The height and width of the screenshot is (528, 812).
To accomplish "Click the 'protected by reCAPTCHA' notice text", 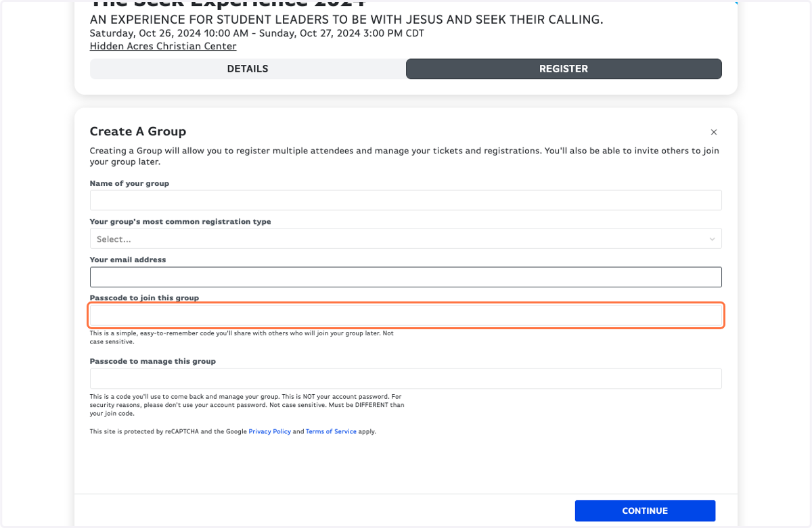I will [233, 431].
